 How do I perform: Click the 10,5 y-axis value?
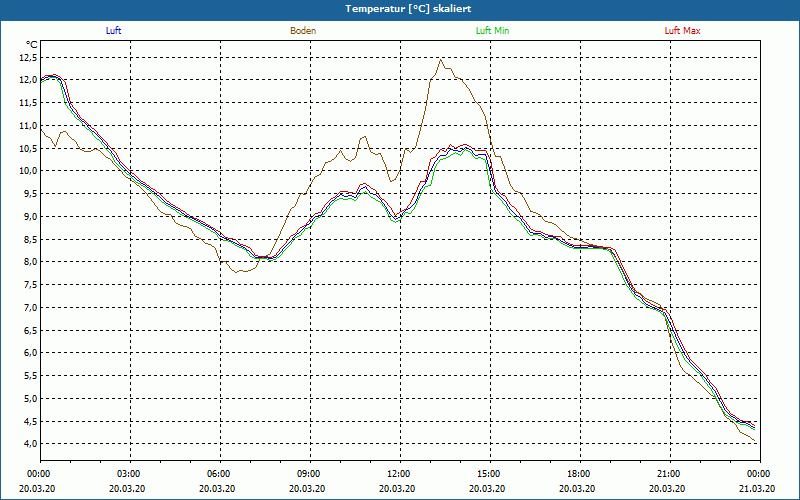[x=29, y=148]
